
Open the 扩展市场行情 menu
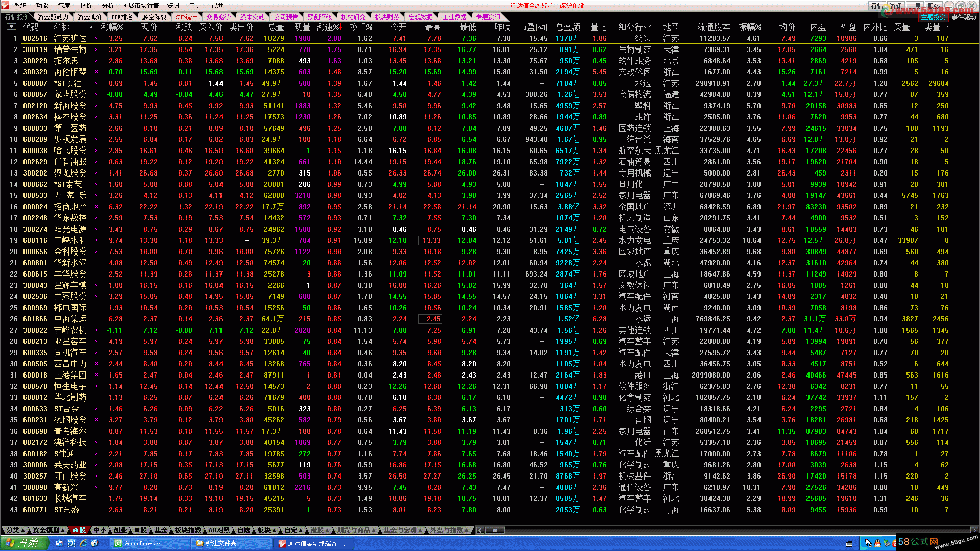[x=140, y=6]
